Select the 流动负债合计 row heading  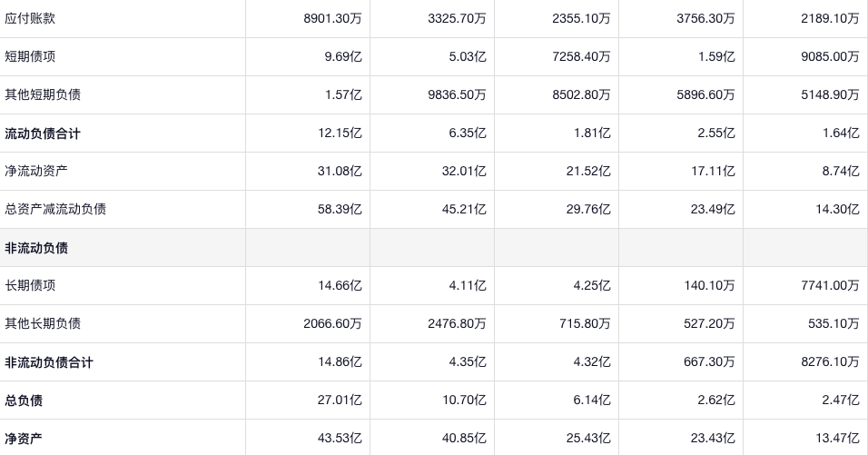[x=43, y=134]
